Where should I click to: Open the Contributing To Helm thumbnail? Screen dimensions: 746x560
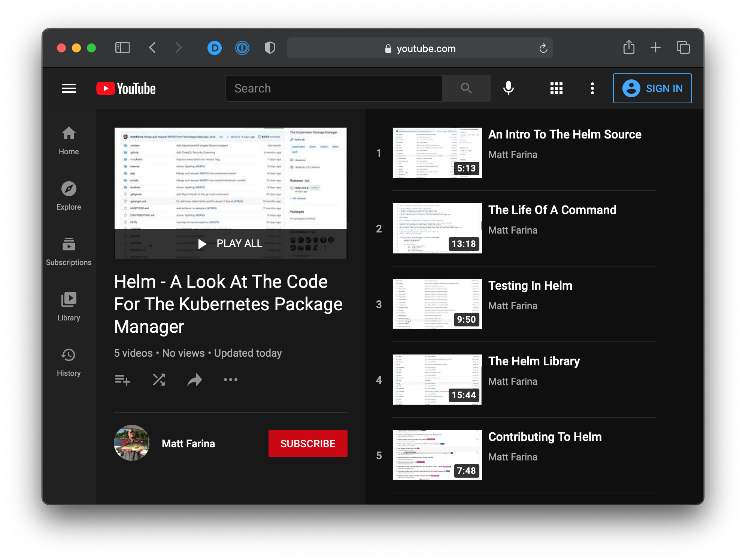437,455
